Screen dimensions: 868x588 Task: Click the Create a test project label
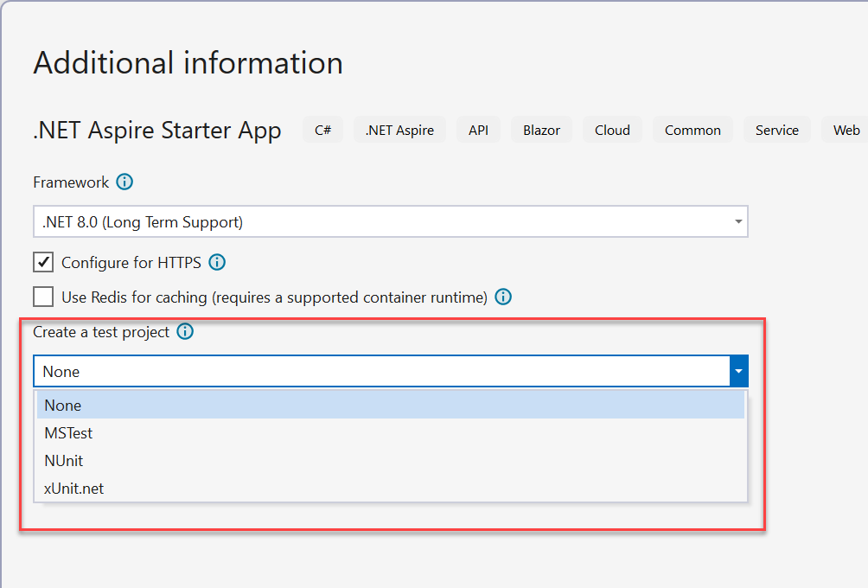point(101,332)
